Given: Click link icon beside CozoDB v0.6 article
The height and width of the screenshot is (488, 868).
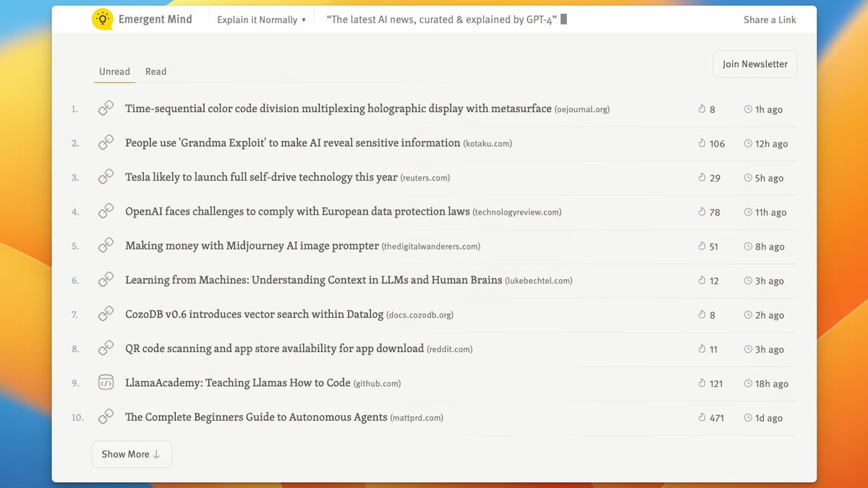Looking at the screenshot, I should point(106,314).
